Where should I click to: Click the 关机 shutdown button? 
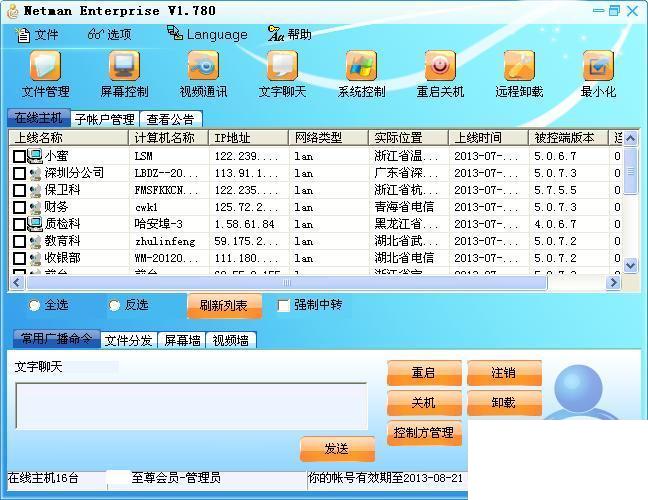point(424,402)
